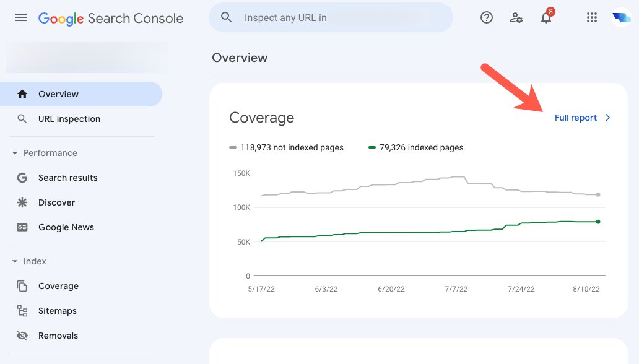Click the 5/17/22 axis date label
Image resolution: width=639 pixels, height=364 pixels.
point(261,289)
